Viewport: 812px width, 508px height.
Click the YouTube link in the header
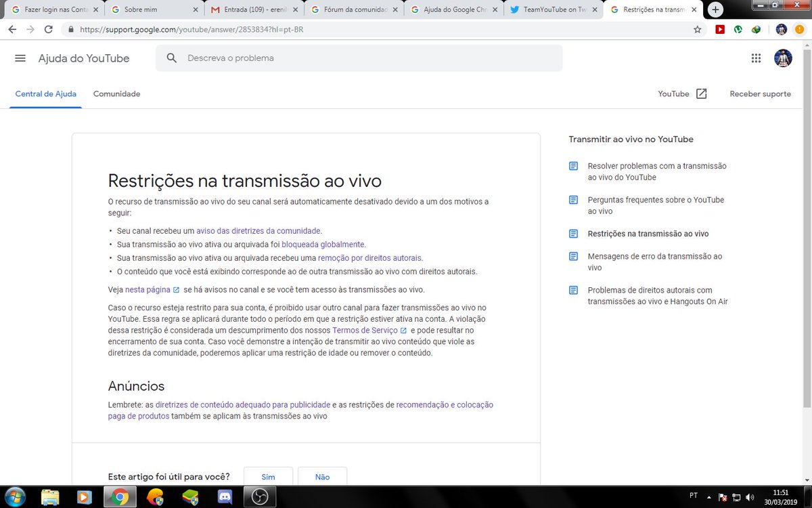point(673,94)
